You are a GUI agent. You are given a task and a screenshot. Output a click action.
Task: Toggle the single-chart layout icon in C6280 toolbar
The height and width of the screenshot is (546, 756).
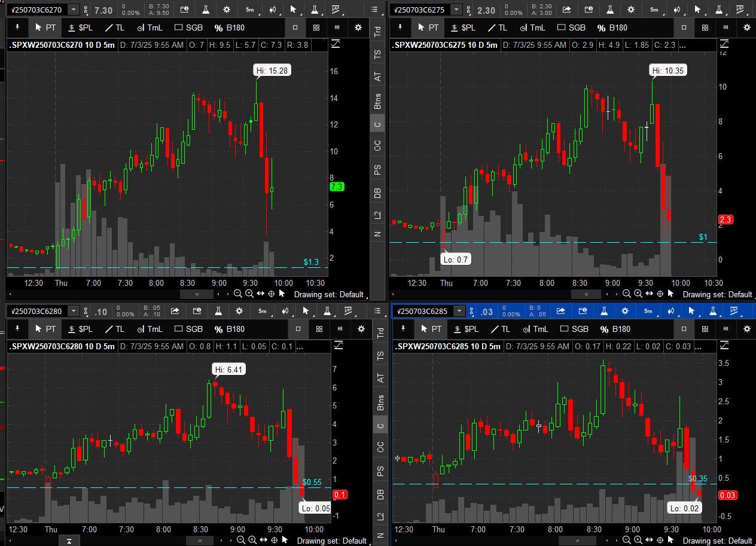click(298, 329)
